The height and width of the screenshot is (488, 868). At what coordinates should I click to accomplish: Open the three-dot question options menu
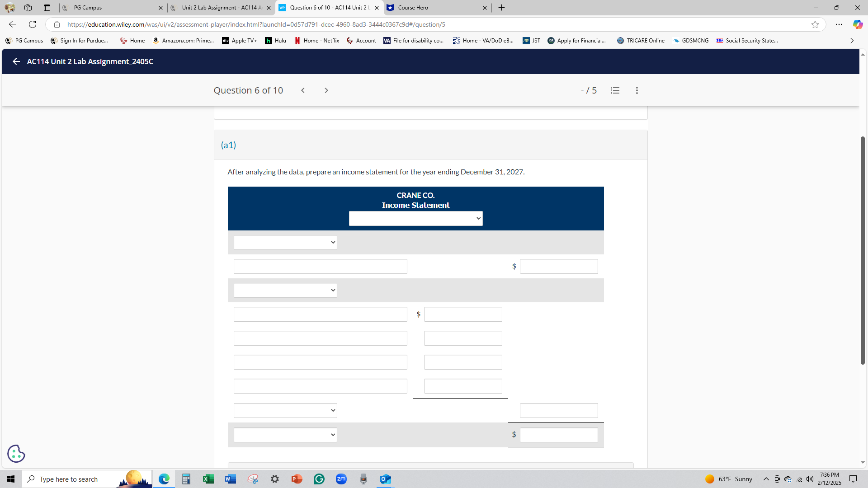click(x=637, y=90)
